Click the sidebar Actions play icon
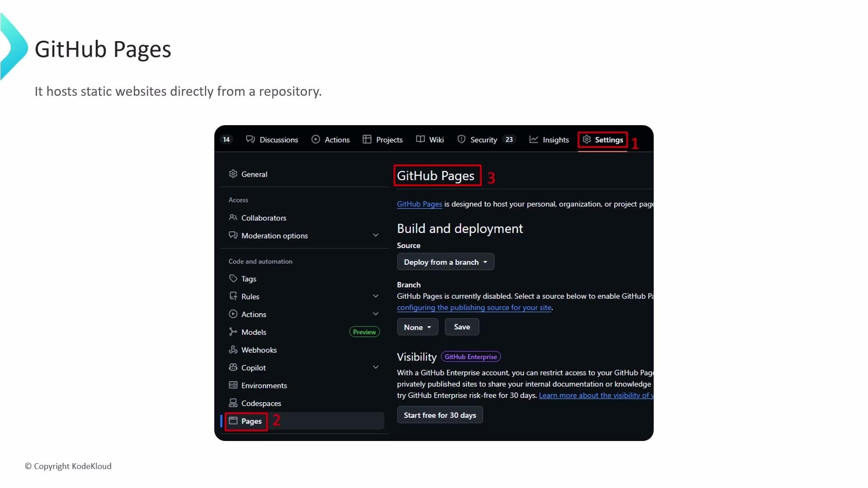This screenshot has height=488, width=868. [233, 314]
